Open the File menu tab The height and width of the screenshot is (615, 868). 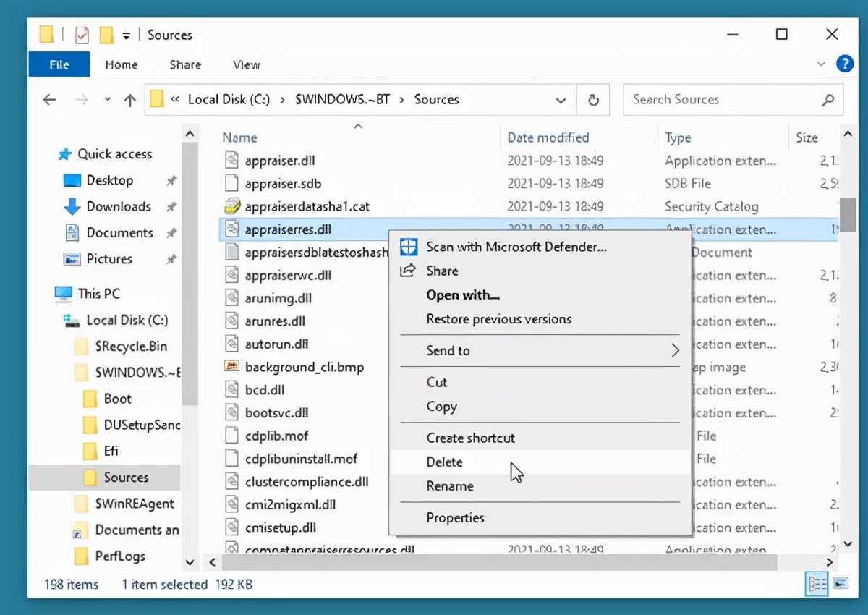pos(59,64)
